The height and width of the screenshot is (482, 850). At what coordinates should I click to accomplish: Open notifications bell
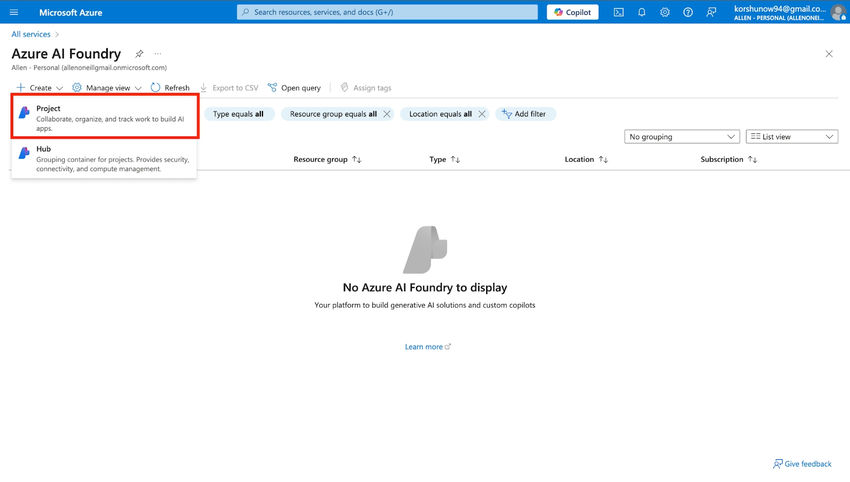click(x=642, y=12)
